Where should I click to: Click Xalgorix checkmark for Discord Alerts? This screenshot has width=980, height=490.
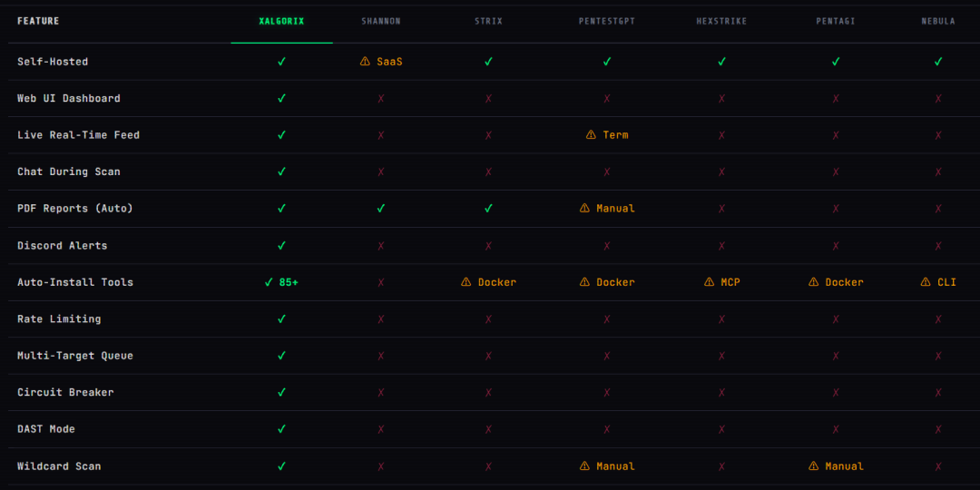281,246
